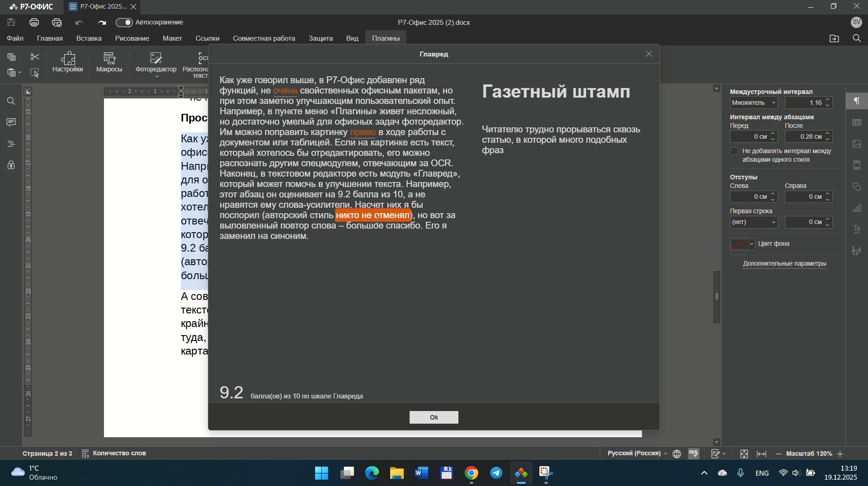The width and height of the screenshot is (868, 486).
Task: Open the Вставка menu tab
Action: [89, 39]
